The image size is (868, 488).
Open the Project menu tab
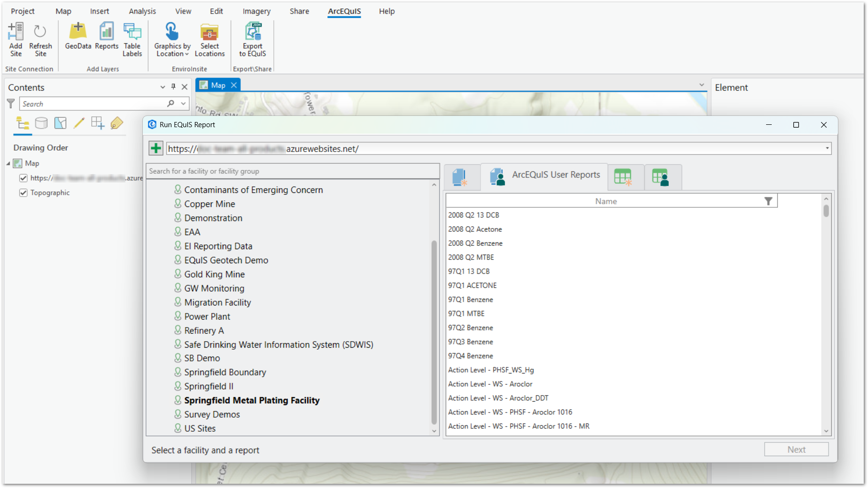(23, 11)
